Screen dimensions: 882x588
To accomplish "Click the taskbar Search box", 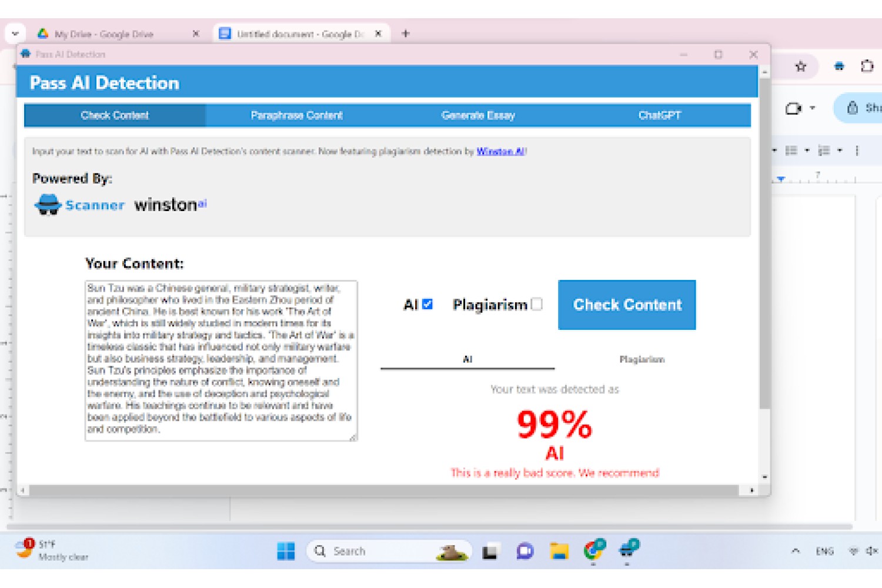I will tap(389, 551).
